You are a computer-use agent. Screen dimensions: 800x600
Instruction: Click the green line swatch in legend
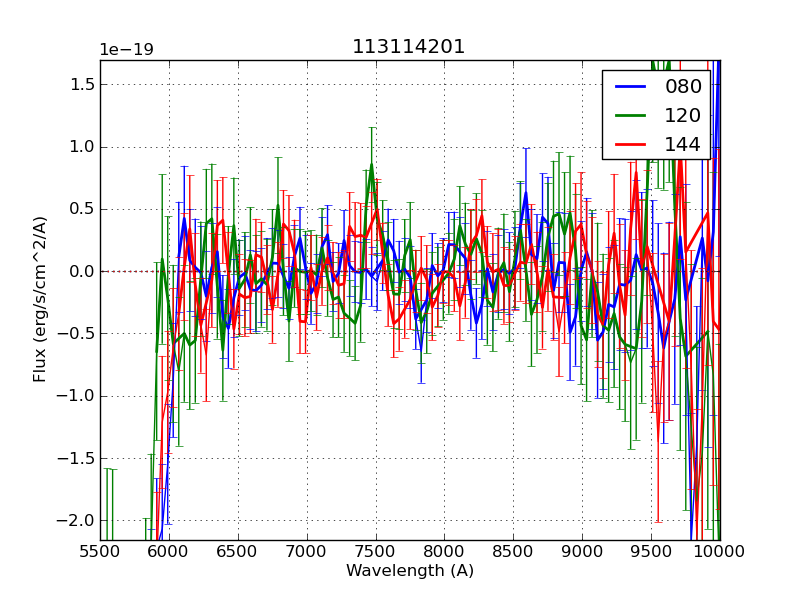pyautogui.click(x=630, y=115)
